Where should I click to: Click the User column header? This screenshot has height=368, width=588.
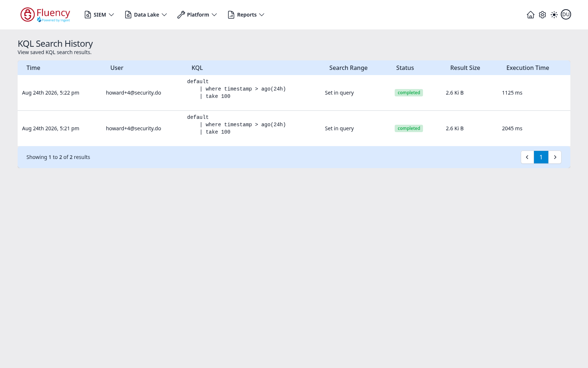click(117, 68)
